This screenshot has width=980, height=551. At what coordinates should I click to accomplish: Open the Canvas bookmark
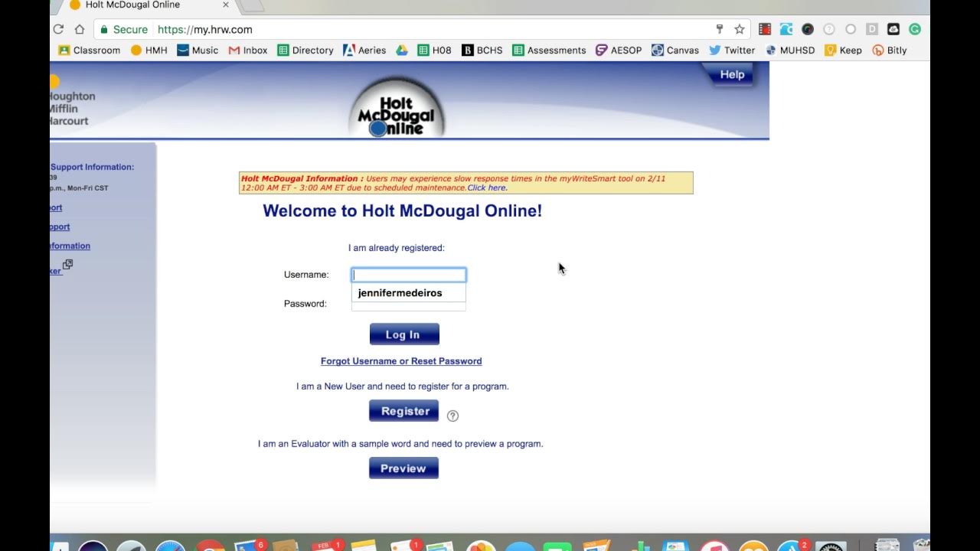coord(675,50)
